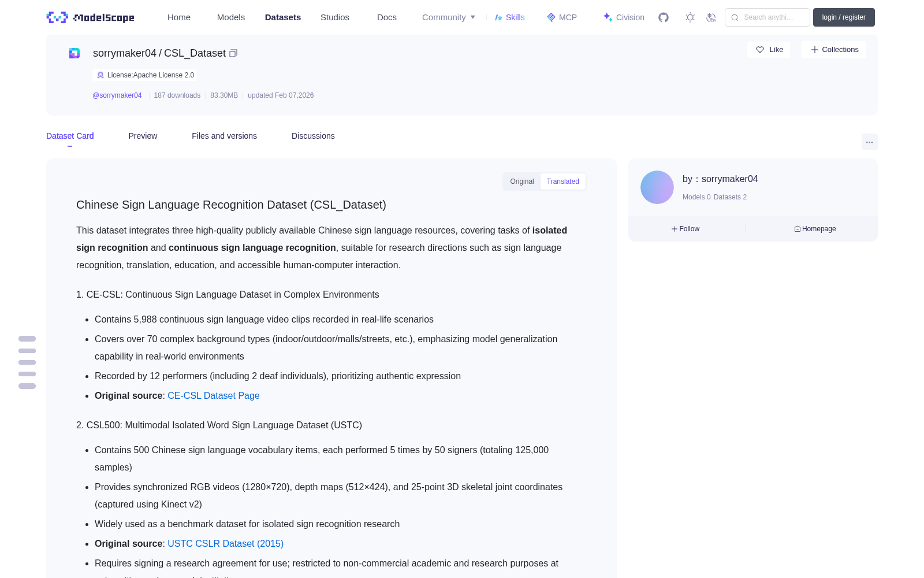Switch to Files and versions tab
This screenshot has height=578, width=924.
pos(224,136)
